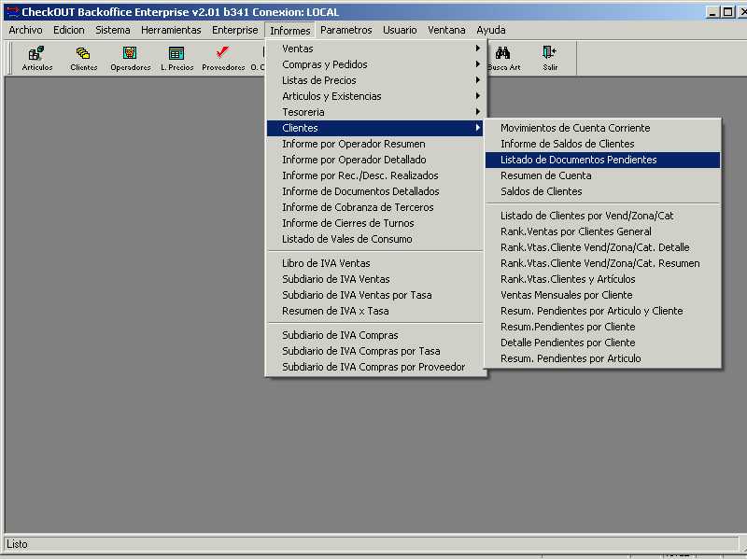Choose Rank.Vtas.Cliente Vend/Zona/Cat. Resumen
The height and width of the screenshot is (560, 747).
point(602,263)
